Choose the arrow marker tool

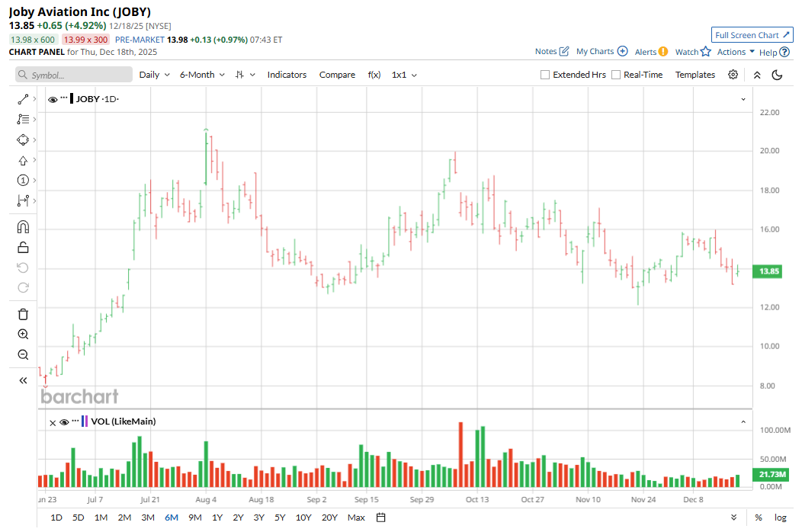[23, 161]
